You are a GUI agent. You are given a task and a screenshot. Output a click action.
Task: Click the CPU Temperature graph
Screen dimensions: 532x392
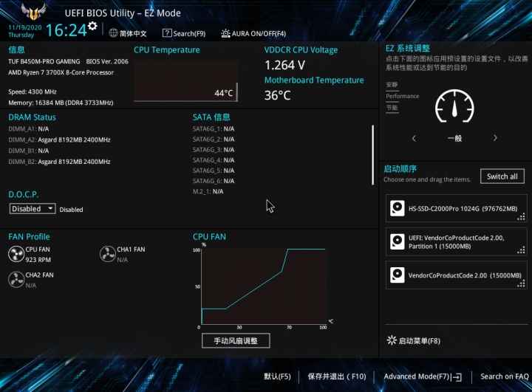186,80
